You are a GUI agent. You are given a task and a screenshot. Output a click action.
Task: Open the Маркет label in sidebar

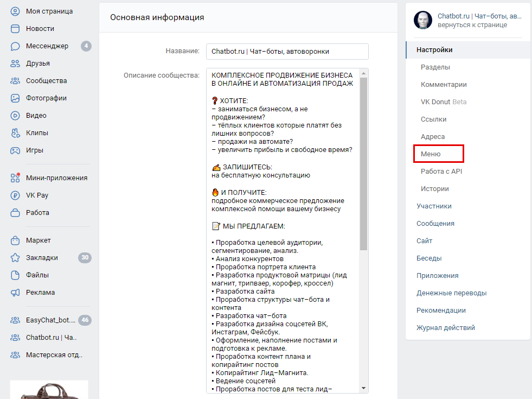39,240
